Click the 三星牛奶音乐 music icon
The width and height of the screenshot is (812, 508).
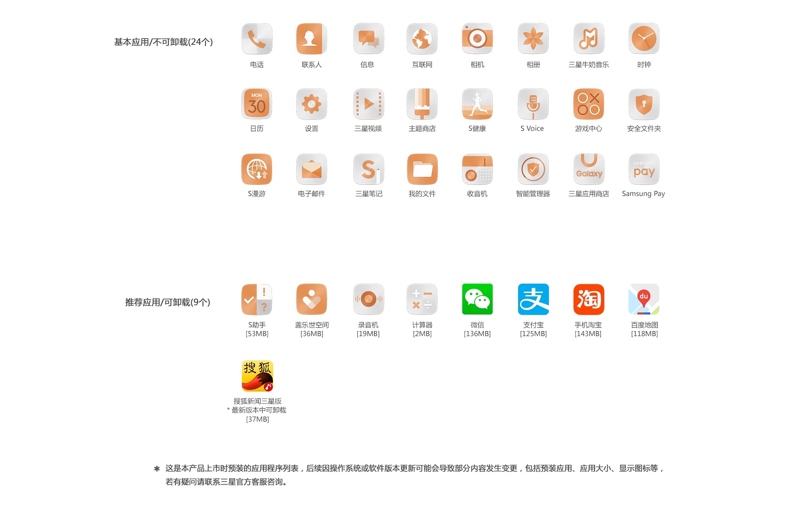point(589,39)
